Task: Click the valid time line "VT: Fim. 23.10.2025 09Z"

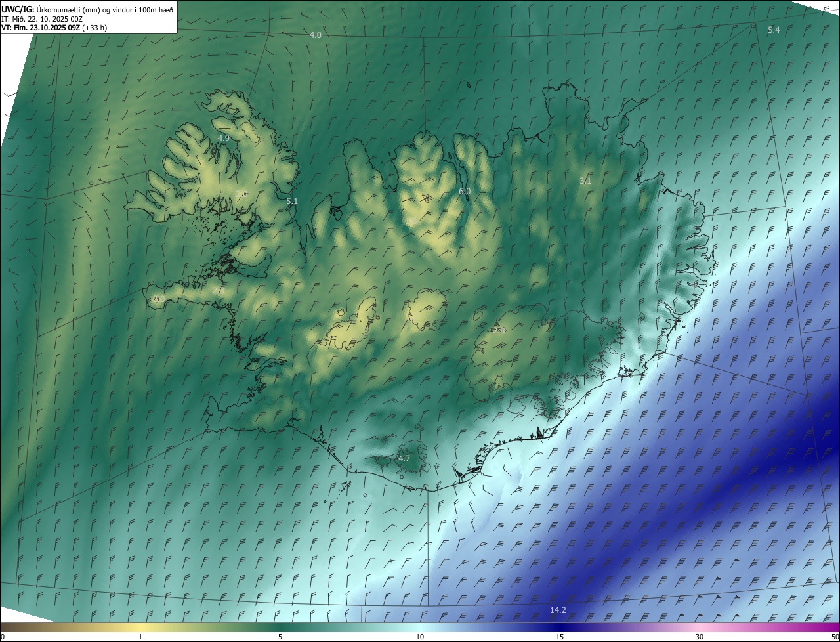Action: (x=39, y=28)
